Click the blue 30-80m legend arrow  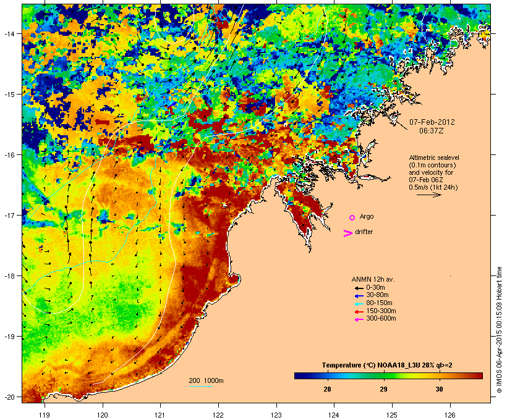tap(359, 296)
